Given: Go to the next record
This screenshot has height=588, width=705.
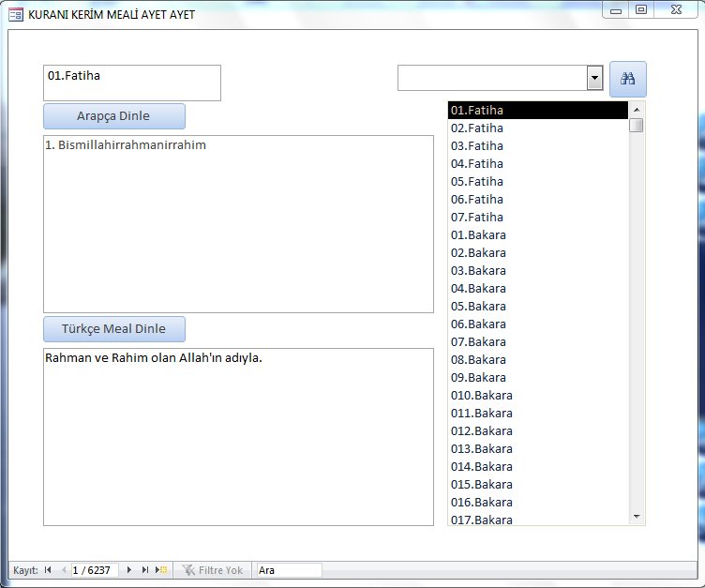Looking at the screenshot, I should coord(129,570).
